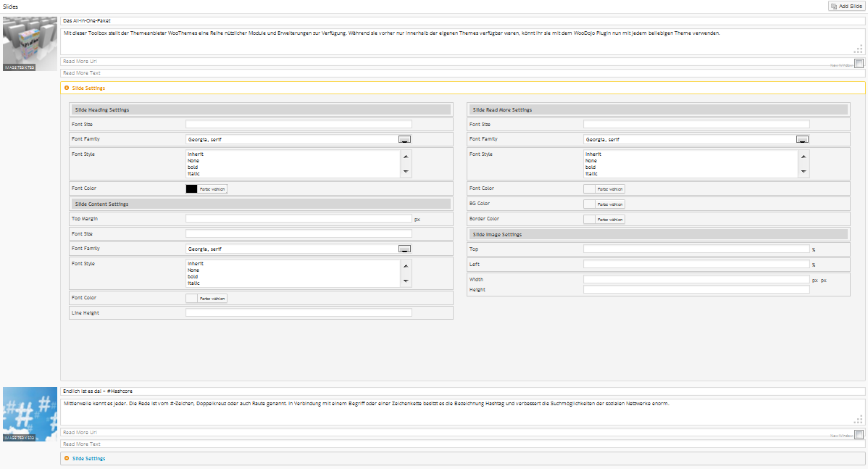
Task: Click the BG Color swatch in Read More Settings
Action: coord(589,204)
